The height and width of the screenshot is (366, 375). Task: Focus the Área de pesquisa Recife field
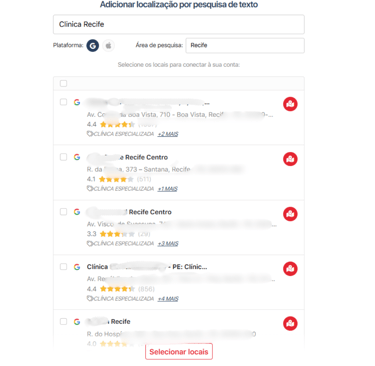pos(245,45)
